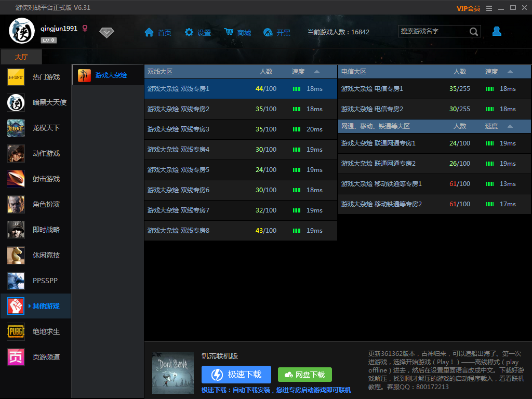The width and height of the screenshot is (532, 399).
Task: Click 人数 column header in 双线大区
Action: click(x=266, y=72)
